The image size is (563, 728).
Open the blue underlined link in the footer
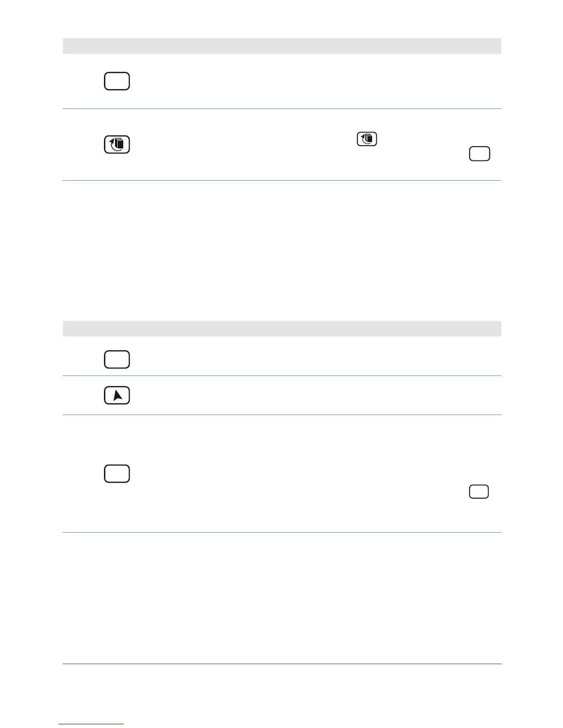point(91,724)
